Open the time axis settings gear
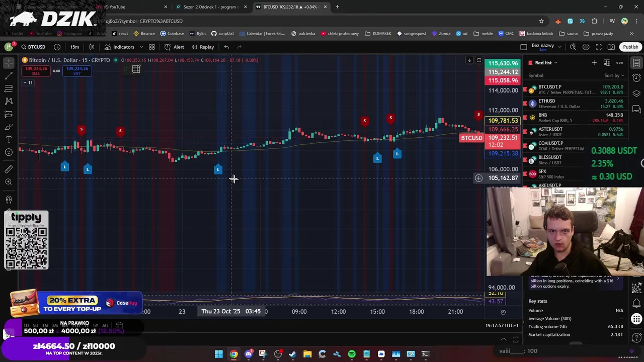The width and height of the screenshot is (644, 362). pos(503,312)
